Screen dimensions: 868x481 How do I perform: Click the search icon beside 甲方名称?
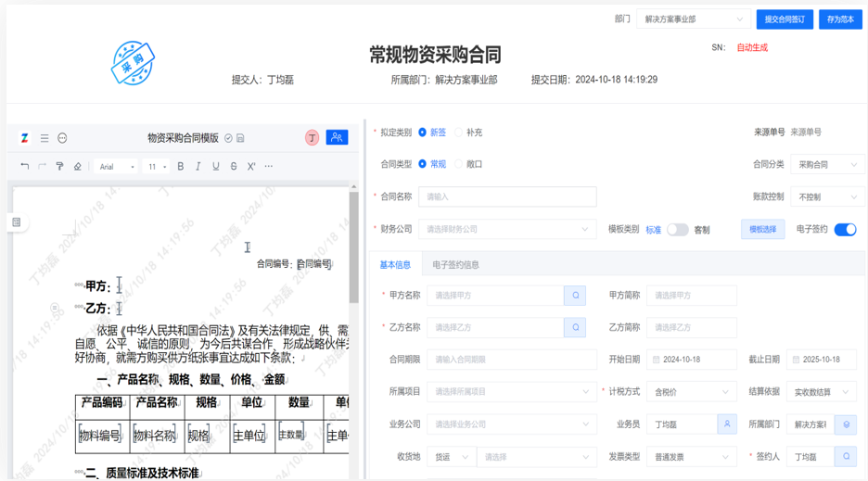pyautogui.click(x=576, y=296)
